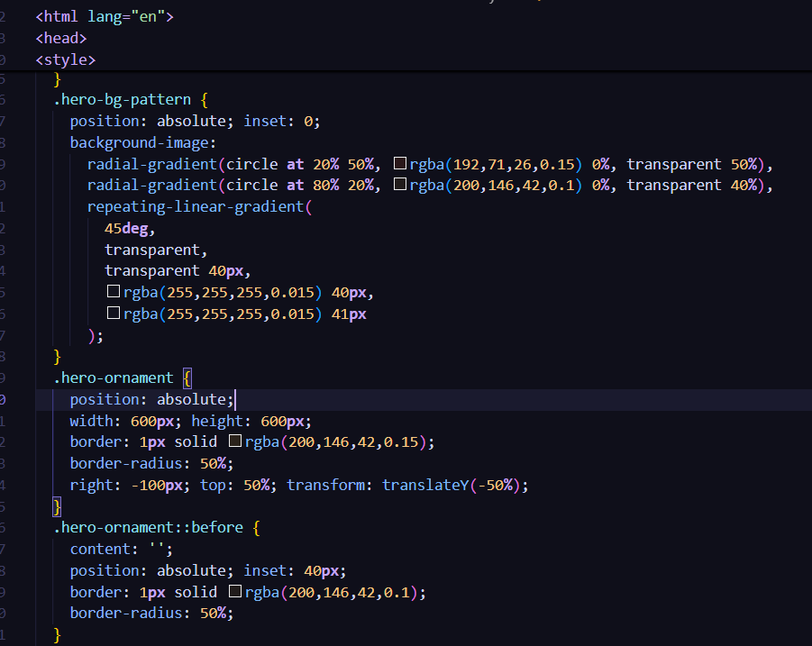
Task: Open color swatch on hero-ornament border rgba(200,146,42,0.15)
Action: [235, 441]
